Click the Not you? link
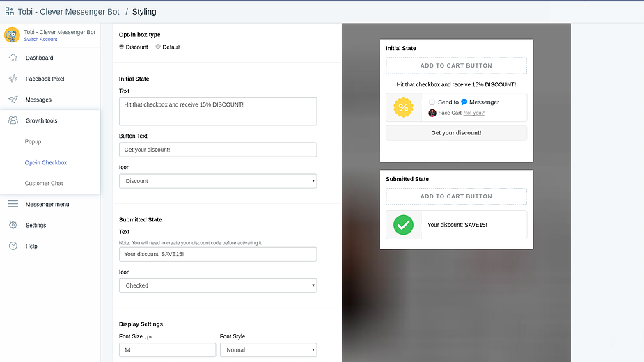 [473, 113]
